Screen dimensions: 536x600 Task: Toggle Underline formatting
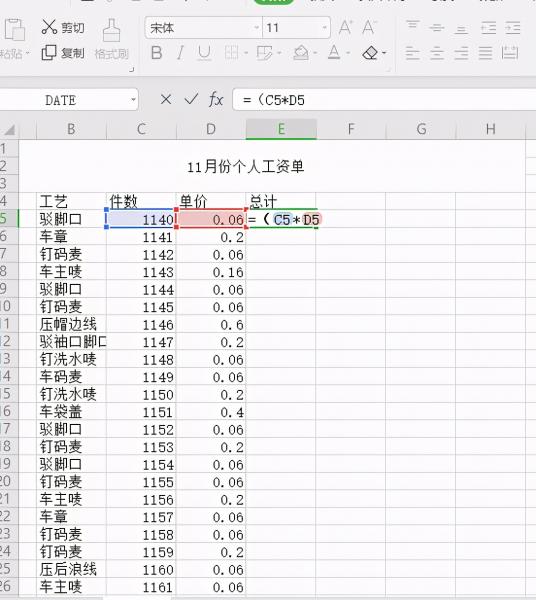tap(204, 52)
